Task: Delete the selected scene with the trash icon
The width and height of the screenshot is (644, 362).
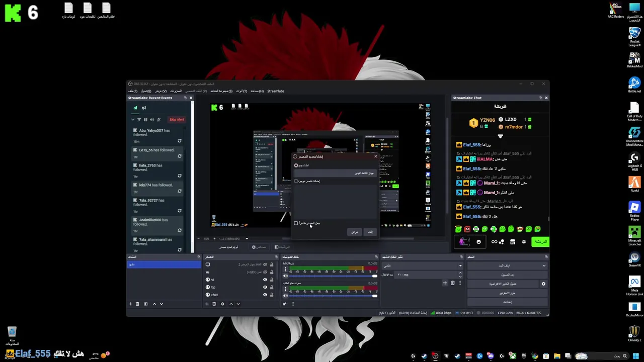Action: (x=137, y=304)
